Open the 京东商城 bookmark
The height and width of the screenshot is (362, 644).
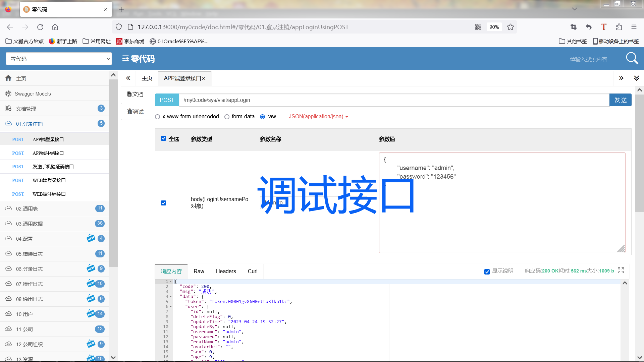click(130, 41)
